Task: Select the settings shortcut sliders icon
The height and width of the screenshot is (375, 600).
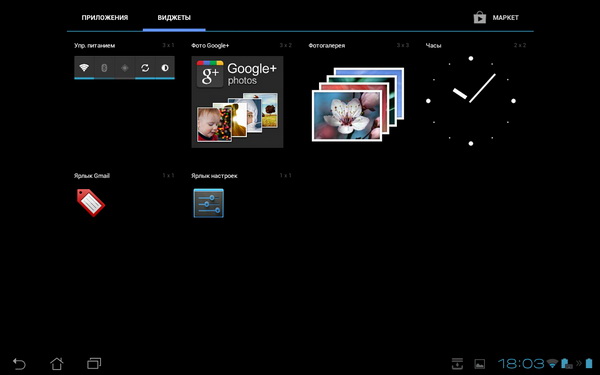Action: pos(209,203)
